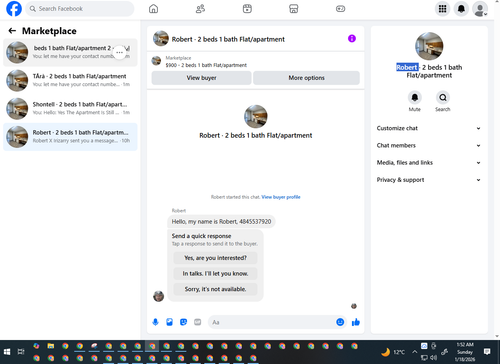Open the Gaming tab in top navigation
Viewport: 500px width, 364px height.
pyautogui.click(x=340, y=9)
